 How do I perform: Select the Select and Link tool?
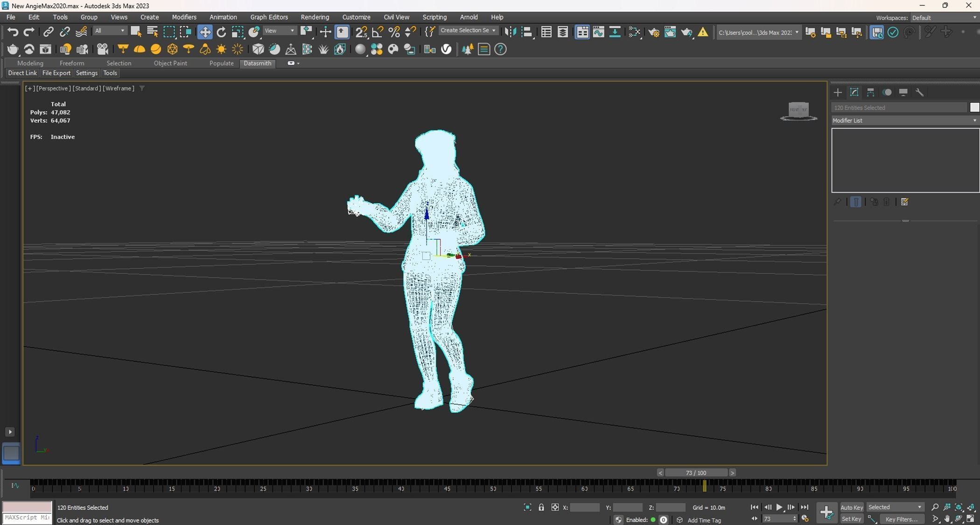tap(48, 32)
